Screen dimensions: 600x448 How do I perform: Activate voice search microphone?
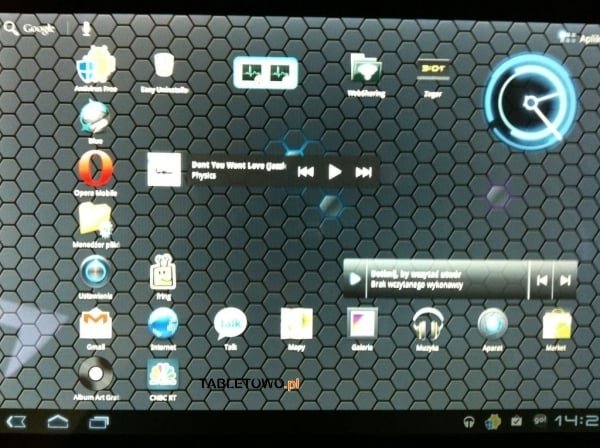point(86,28)
